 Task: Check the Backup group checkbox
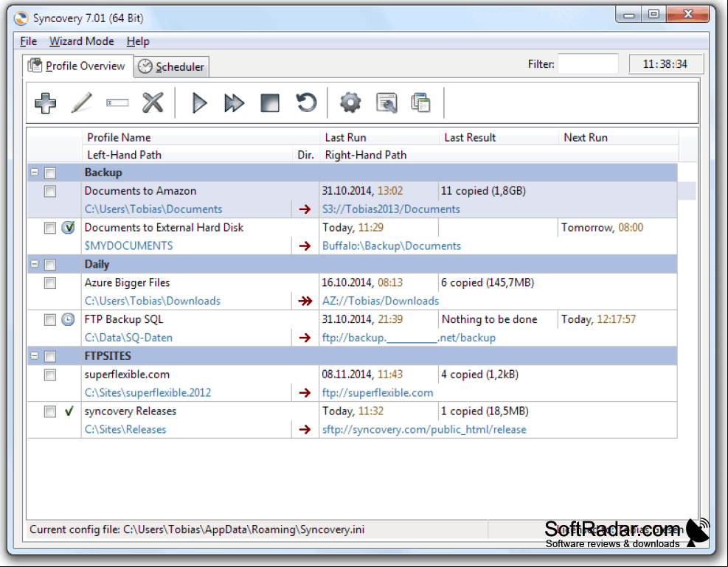click(x=50, y=173)
